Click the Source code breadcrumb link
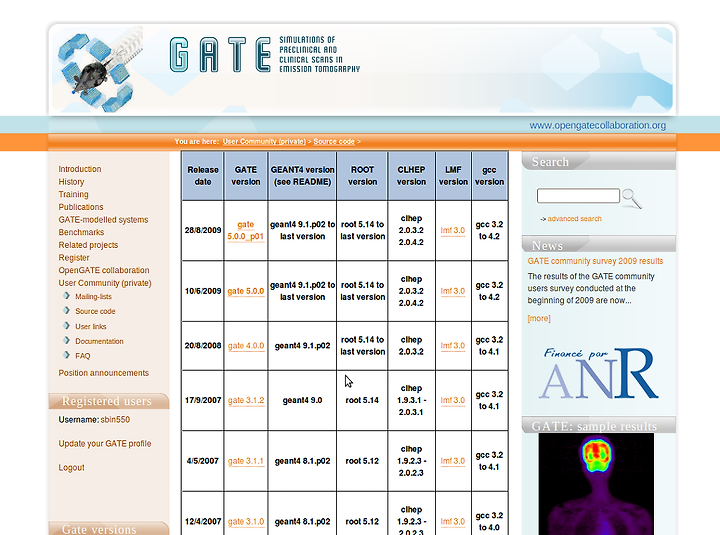This screenshot has width=720, height=535. 334,141
